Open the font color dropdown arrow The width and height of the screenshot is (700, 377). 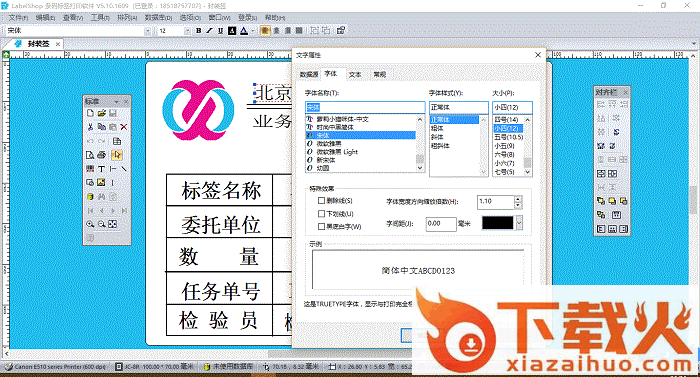point(252,30)
